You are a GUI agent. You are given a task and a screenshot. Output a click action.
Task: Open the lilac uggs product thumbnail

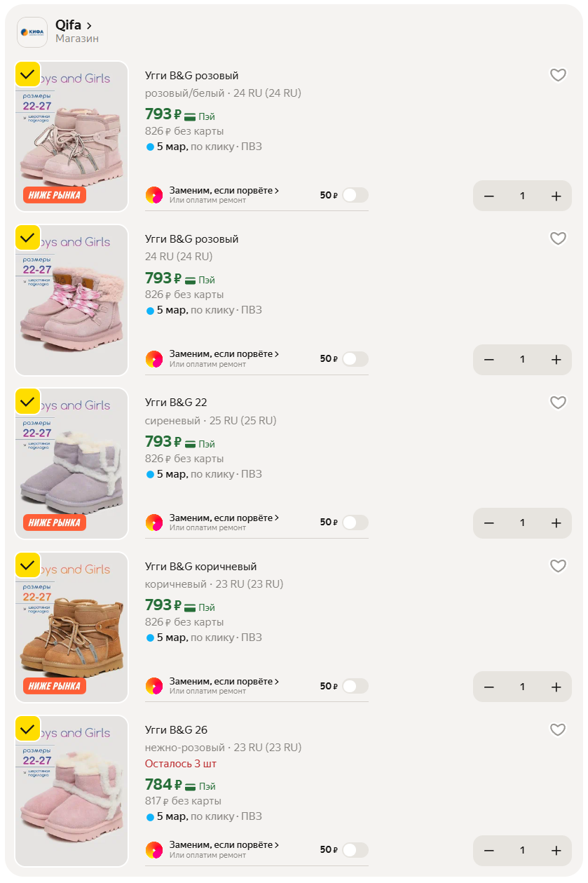click(x=71, y=464)
